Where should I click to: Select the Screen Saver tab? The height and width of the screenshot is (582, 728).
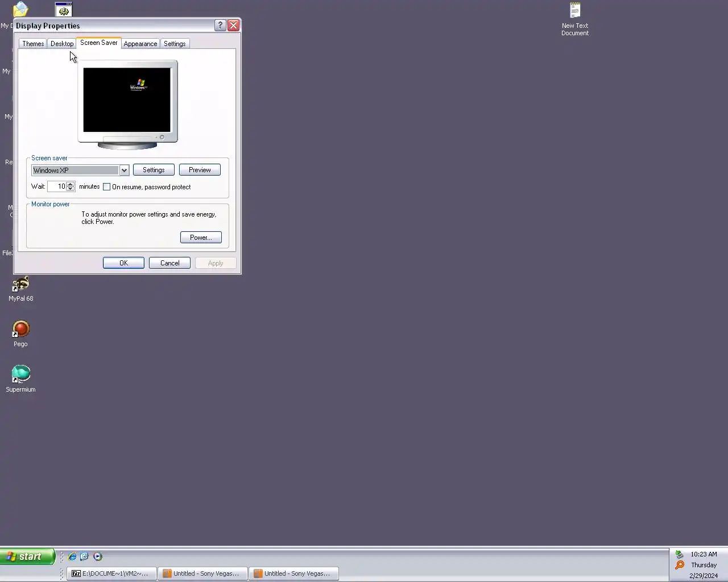coord(98,43)
